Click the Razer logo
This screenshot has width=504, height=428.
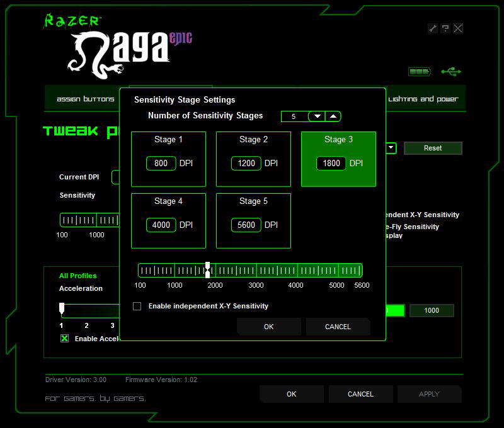(x=71, y=21)
